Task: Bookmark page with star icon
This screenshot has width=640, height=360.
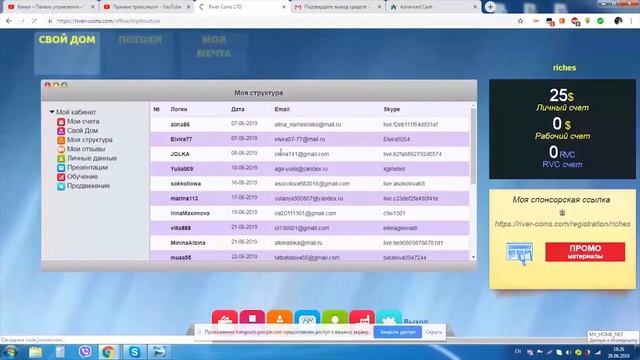Action: click(520, 21)
